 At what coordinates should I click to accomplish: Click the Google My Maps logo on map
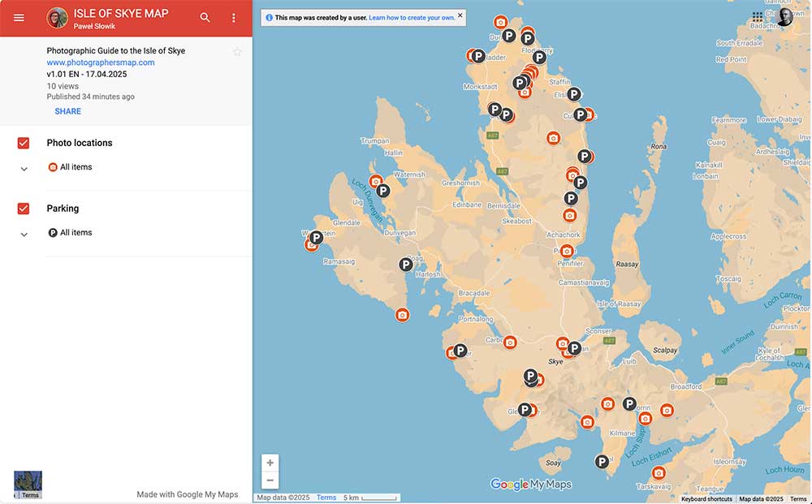pos(531,485)
